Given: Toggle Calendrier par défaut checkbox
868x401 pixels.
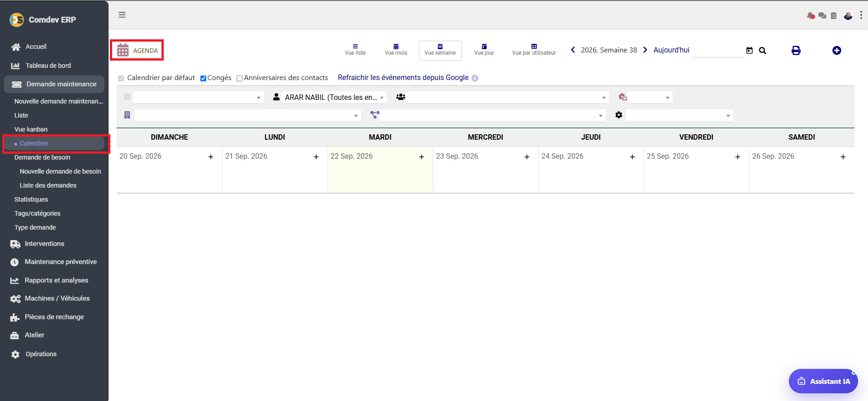Looking at the screenshot, I should (x=121, y=78).
